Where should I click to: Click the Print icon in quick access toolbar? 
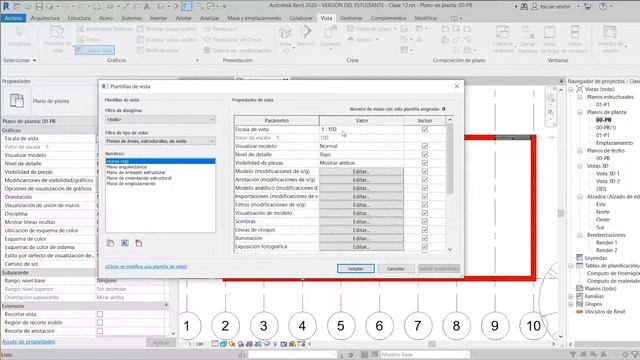[x=96, y=7]
